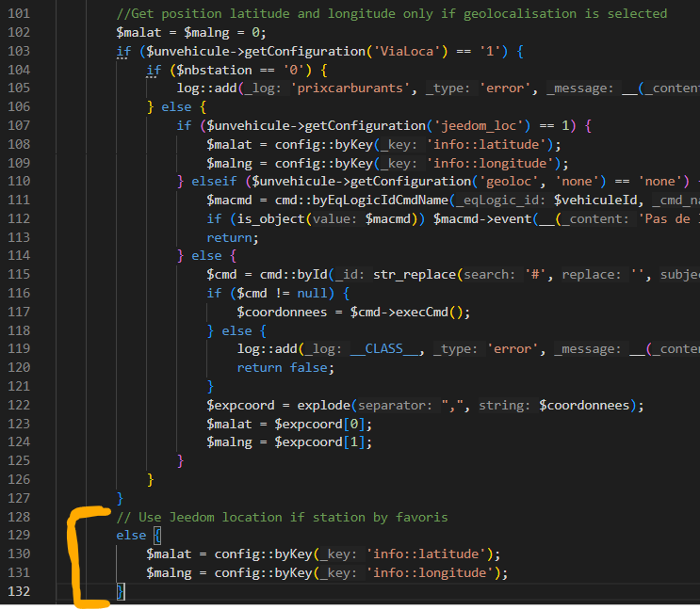This screenshot has width=700, height=610.
Task: Click the 'prixcarburants' string on line 105
Action: (350, 88)
